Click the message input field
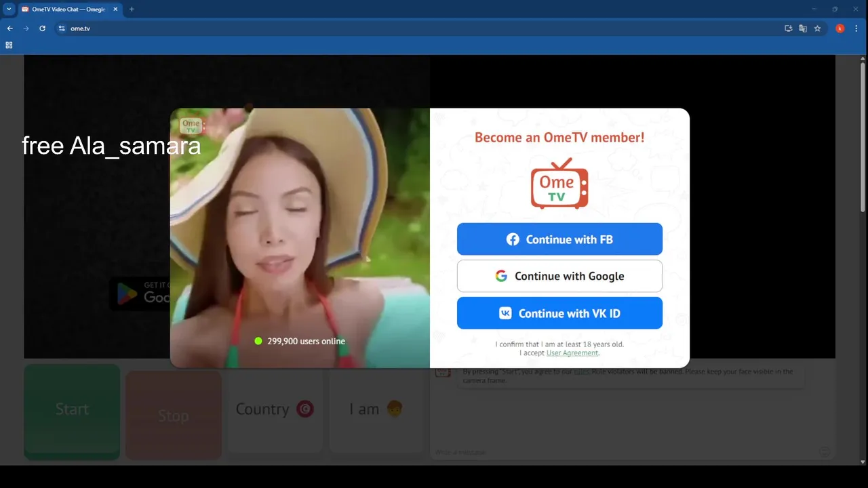Viewport: 868px width, 488px height. tap(624, 451)
